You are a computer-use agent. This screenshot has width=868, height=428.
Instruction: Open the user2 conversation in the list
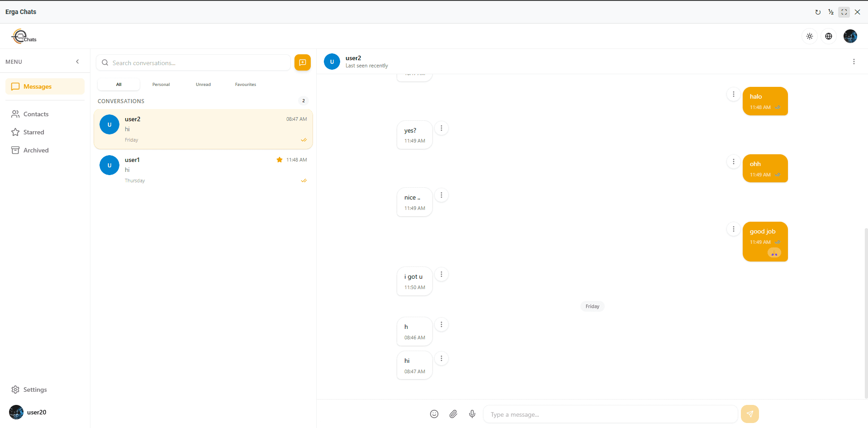pyautogui.click(x=203, y=129)
